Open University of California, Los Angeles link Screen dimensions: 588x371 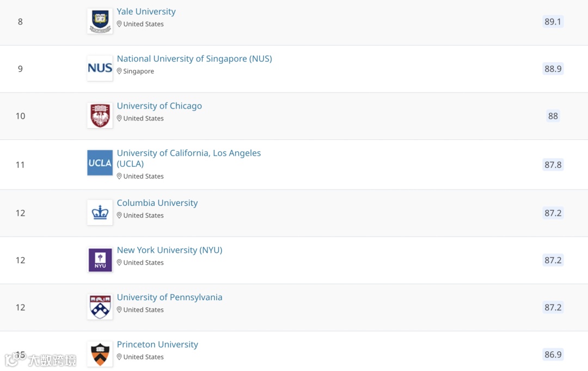point(188,159)
